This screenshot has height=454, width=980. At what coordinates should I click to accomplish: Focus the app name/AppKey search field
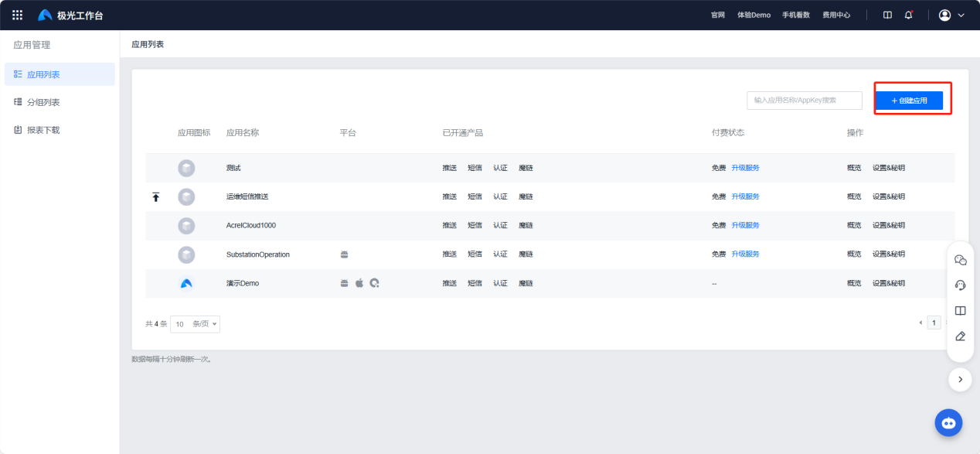[x=804, y=101]
